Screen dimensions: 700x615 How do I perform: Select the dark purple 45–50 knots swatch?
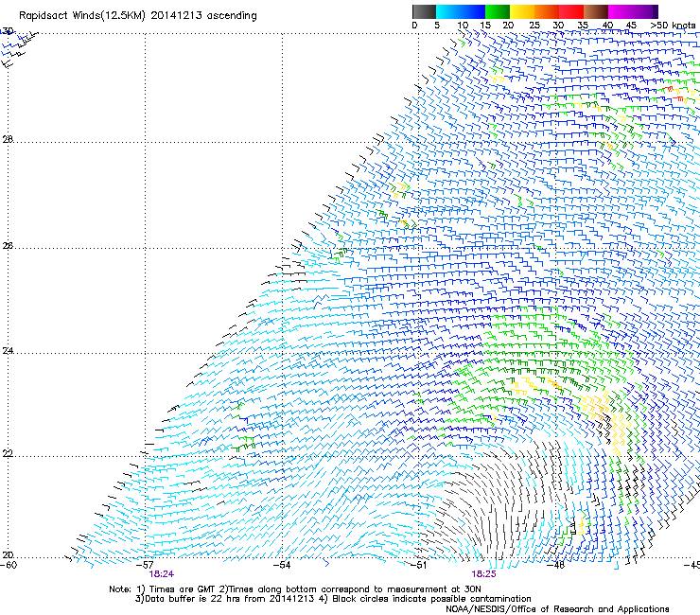[645, 11]
